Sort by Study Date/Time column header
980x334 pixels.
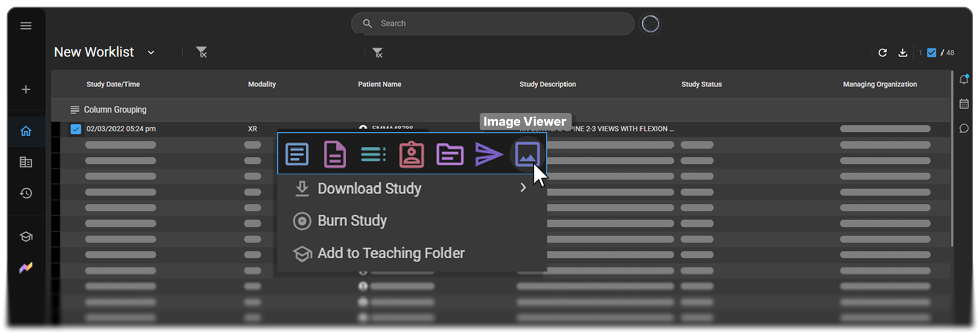[113, 84]
